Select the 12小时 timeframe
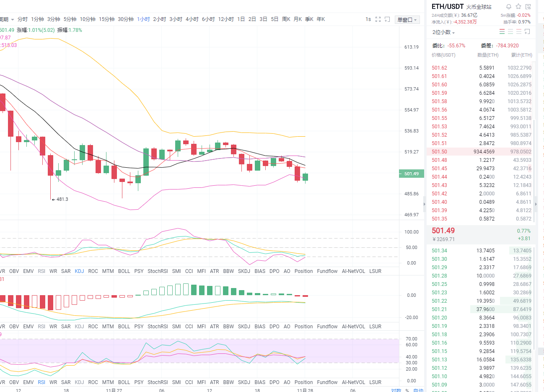 (226, 19)
